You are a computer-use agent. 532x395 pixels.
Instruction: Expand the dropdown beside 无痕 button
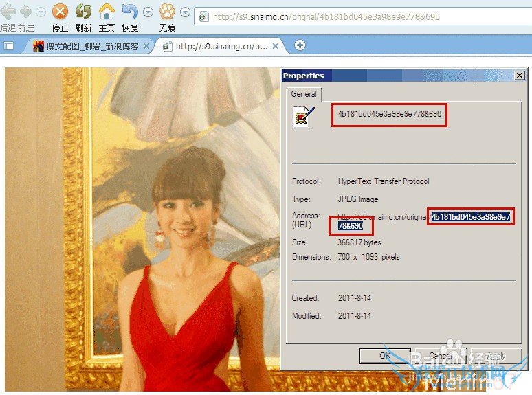tap(185, 12)
